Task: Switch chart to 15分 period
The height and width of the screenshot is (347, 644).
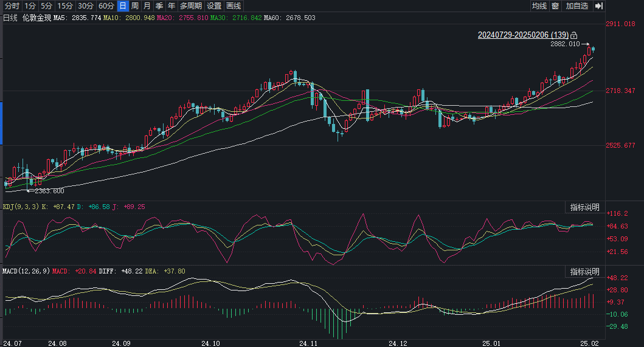Action: [65, 6]
